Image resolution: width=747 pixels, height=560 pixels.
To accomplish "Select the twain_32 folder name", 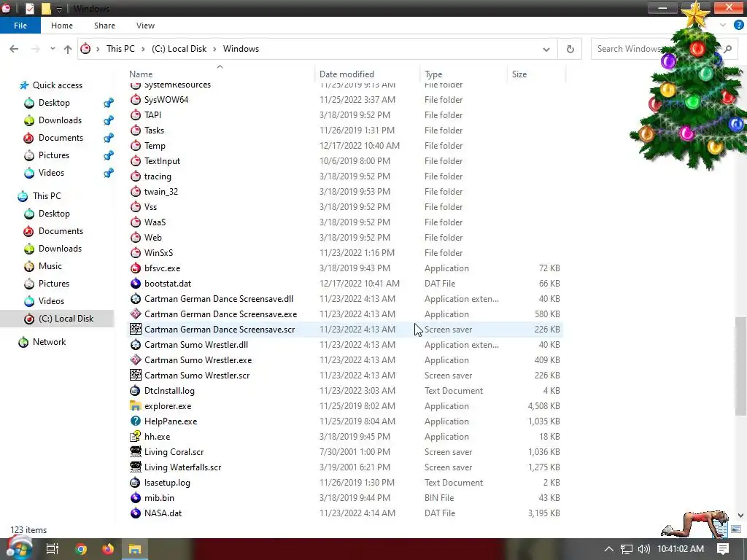I will click(161, 192).
